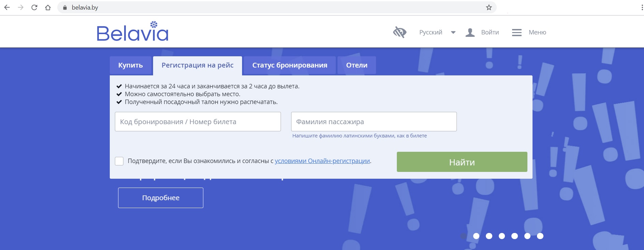The width and height of the screenshot is (644, 250).
Task: Check the online registration terms checkbox
Action: tap(119, 161)
